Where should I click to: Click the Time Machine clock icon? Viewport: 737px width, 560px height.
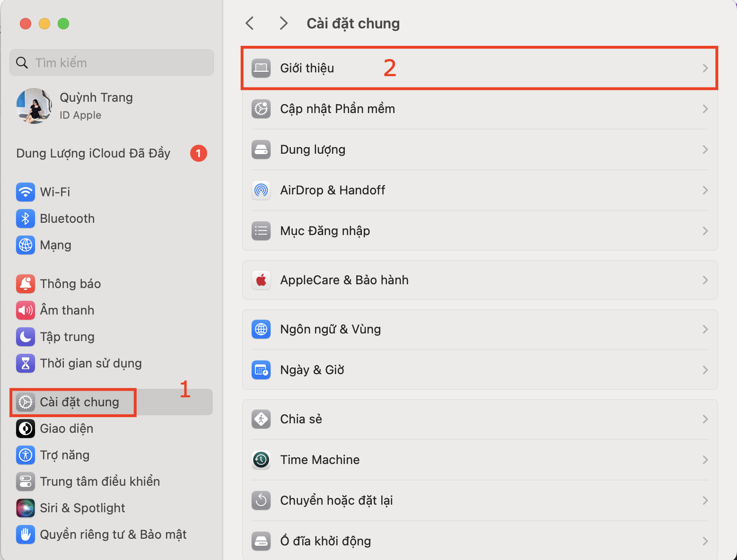click(x=261, y=460)
